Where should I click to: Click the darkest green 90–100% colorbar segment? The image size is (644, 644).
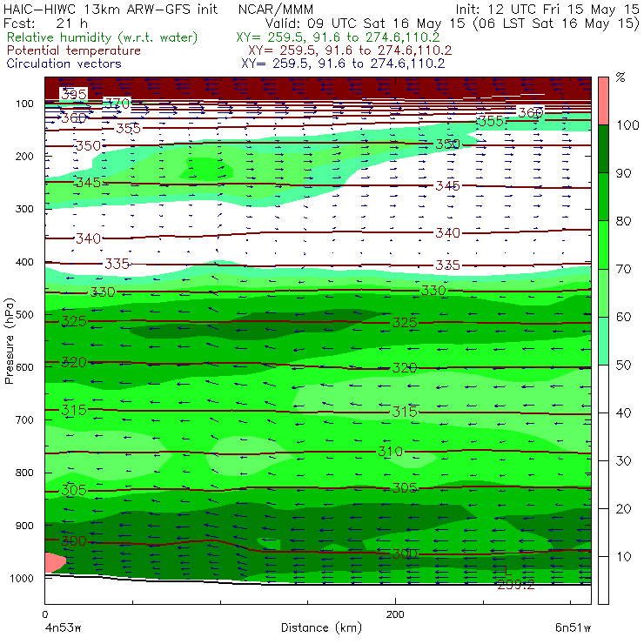(x=603, y=149)
